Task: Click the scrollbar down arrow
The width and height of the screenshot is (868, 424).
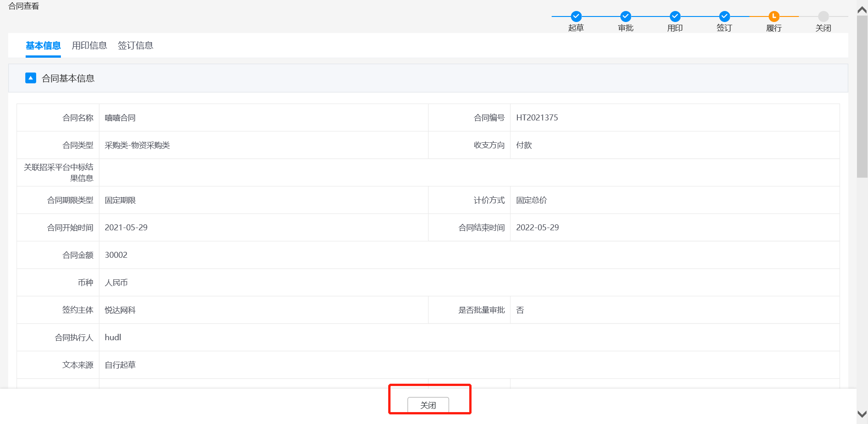Action: (x=862, y=414)
